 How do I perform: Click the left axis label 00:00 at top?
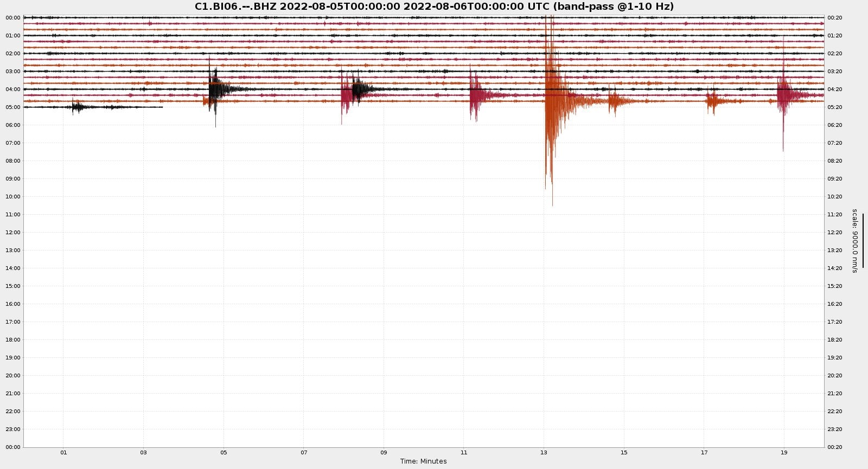(13, 18)
